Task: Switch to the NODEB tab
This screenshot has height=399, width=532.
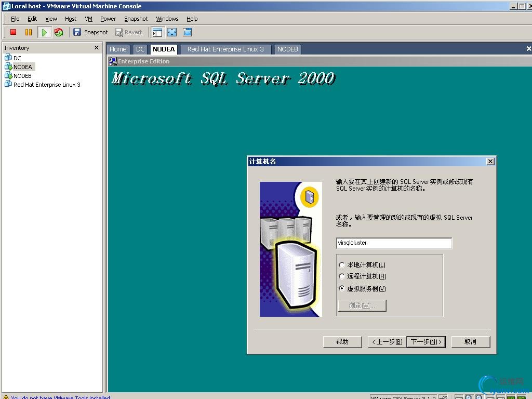Action: coord(287,49)
